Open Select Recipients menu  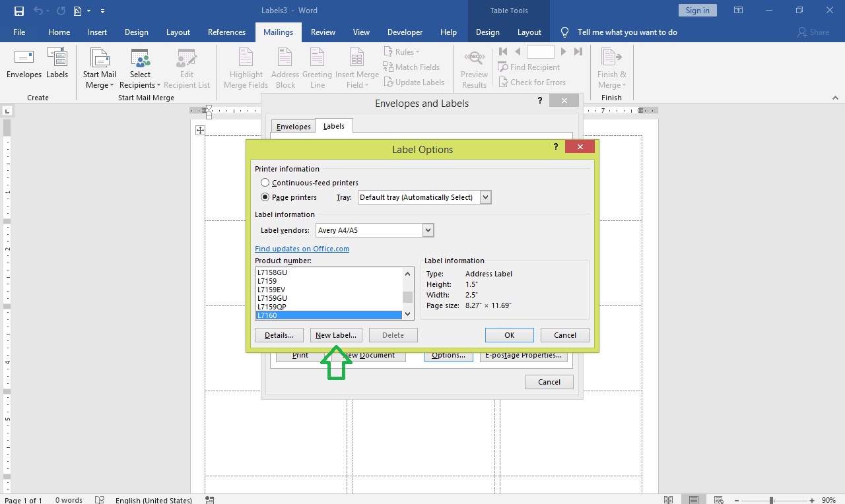point(140,69)
